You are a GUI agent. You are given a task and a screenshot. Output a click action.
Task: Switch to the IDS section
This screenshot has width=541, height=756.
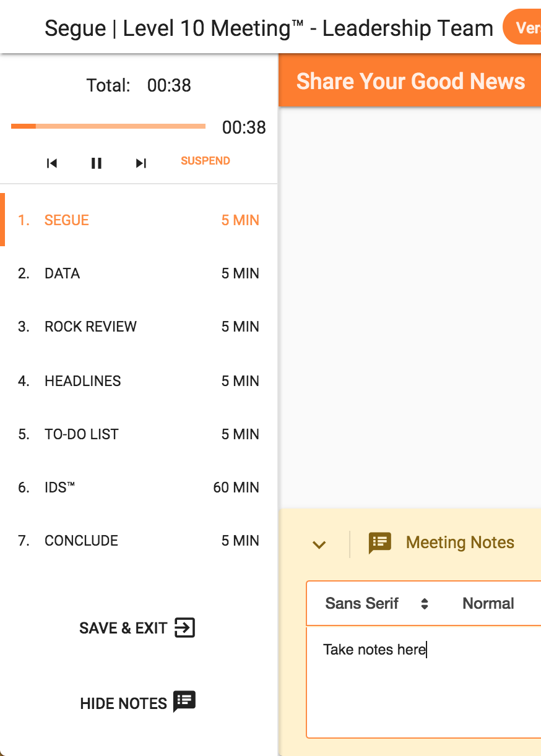pyautogui.click(x=139, y=488)
